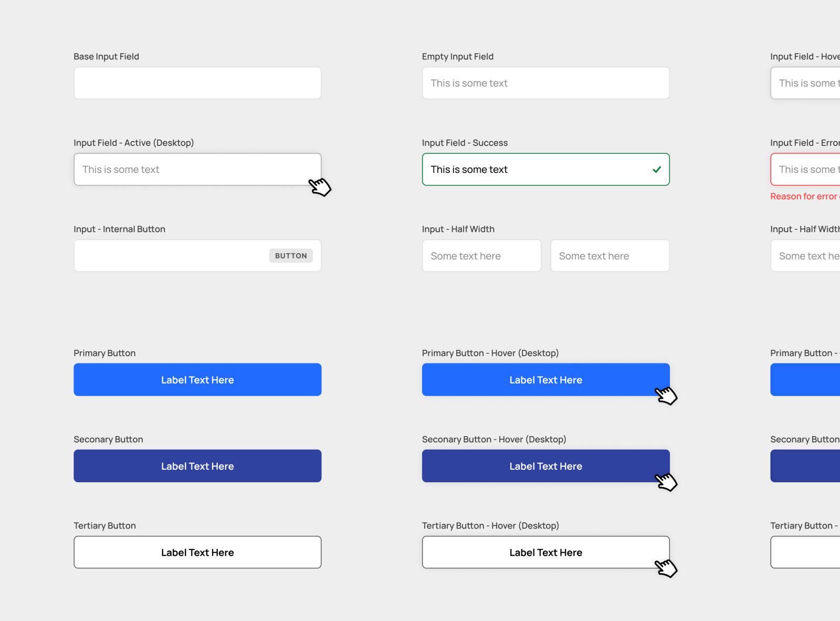
Task: Click inside the Base Input Field
Action: point(197,82)
